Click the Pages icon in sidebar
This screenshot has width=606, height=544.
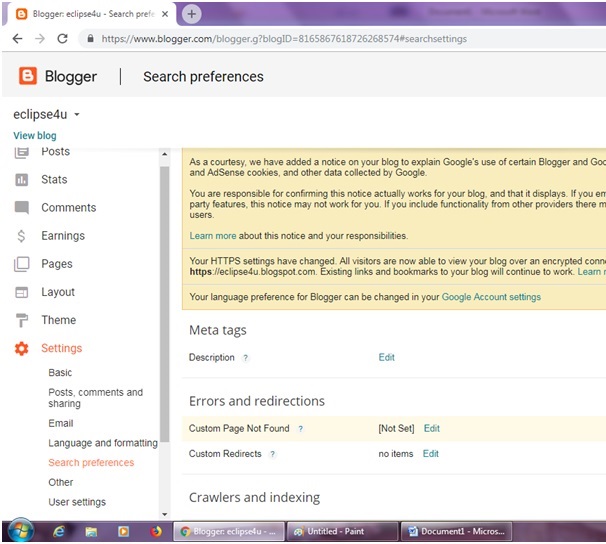[x=22, y=264]
